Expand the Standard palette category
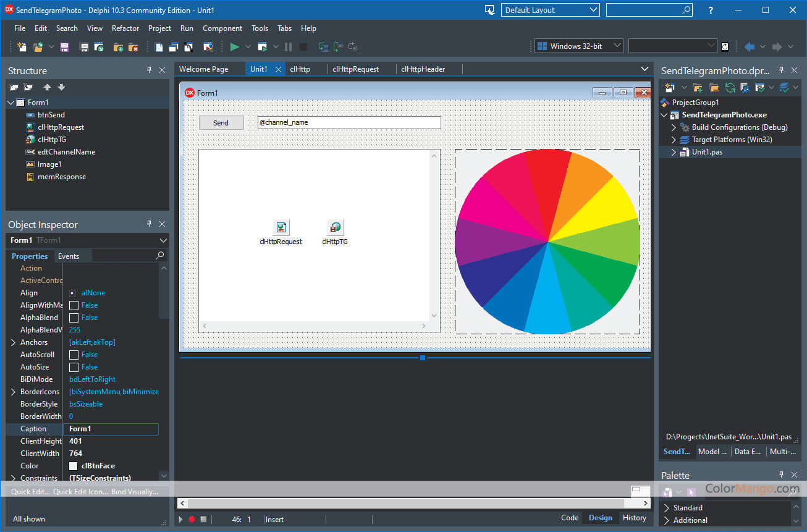This screenshot has width=807, height=532. click(x=667, y=508)
